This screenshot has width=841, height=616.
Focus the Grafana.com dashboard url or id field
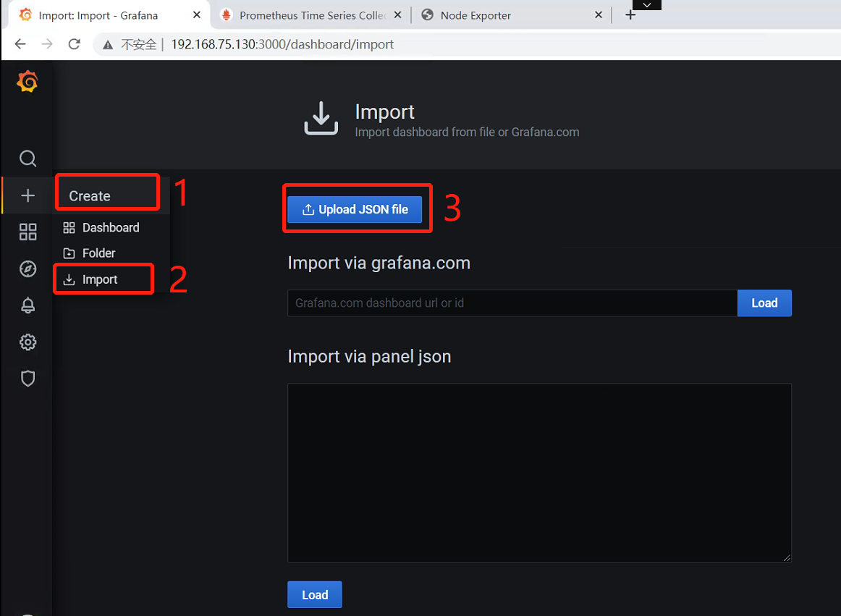pos(512,303)
